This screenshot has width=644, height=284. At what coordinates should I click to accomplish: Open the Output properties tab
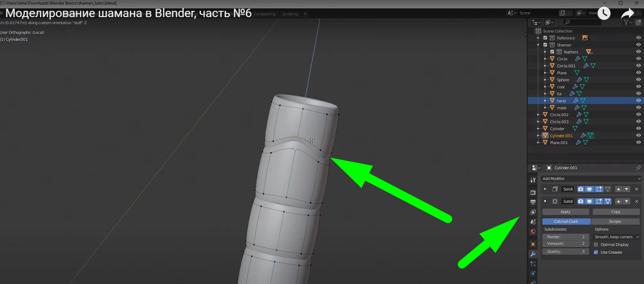pos(533,202)
